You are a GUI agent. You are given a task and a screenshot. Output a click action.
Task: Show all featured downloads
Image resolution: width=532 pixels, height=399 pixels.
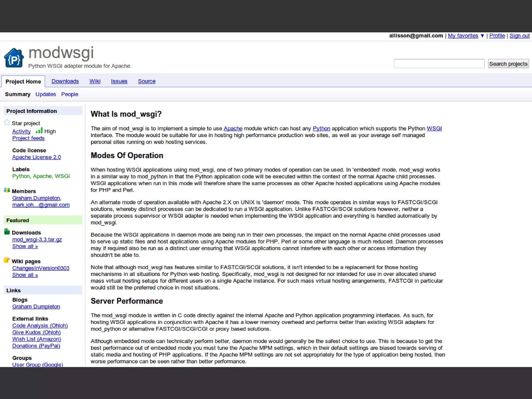(x=25, y=246)
